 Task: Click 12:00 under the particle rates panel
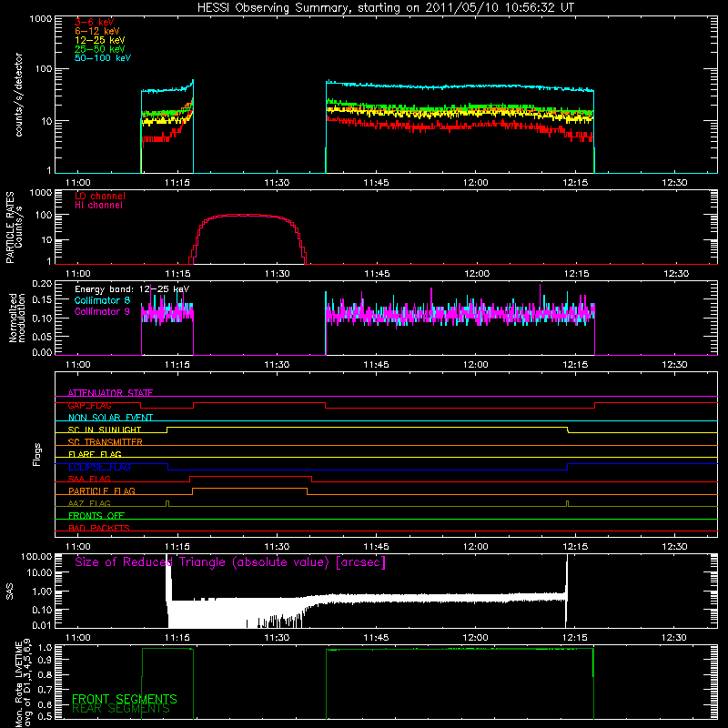[x=477, y=274]
